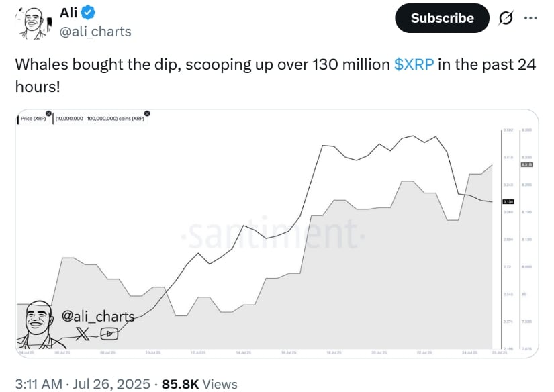Screen dimensions: 554x392
Task: Open the $XRP cashtag link
Action: [414, 64]
